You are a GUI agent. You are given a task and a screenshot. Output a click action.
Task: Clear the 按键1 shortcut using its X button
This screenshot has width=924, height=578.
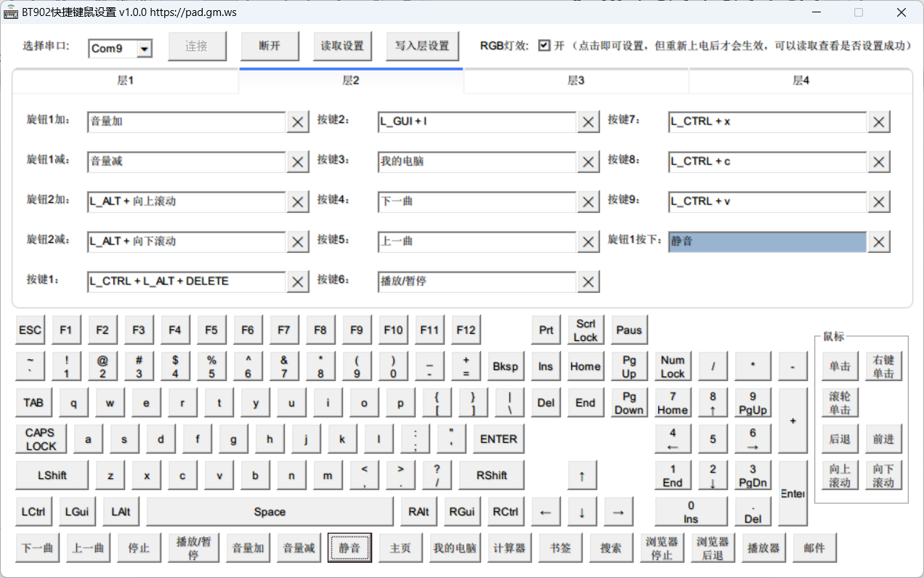click(298, 282)
